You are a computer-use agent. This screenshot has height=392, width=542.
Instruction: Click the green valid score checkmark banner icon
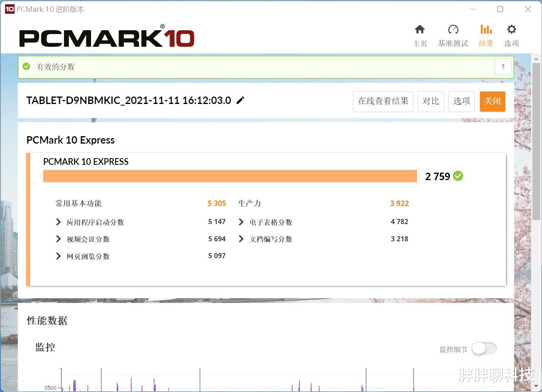[26, 67]
